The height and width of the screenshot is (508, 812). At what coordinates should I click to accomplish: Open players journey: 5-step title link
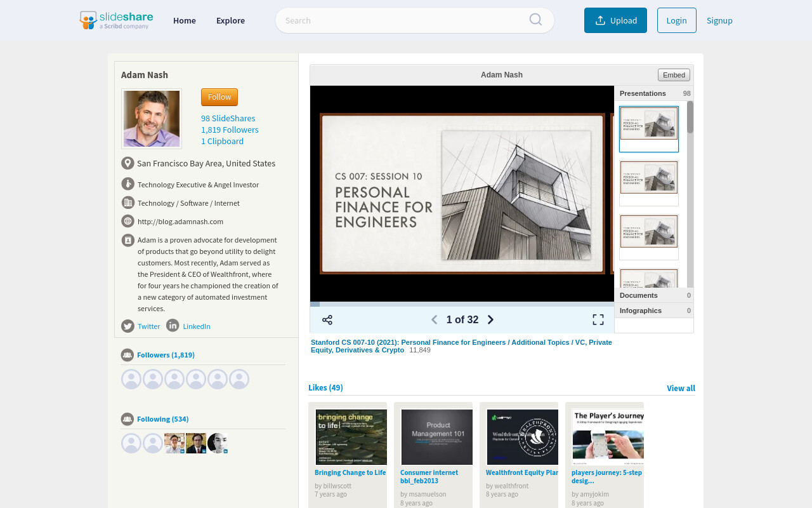point(606,477)
